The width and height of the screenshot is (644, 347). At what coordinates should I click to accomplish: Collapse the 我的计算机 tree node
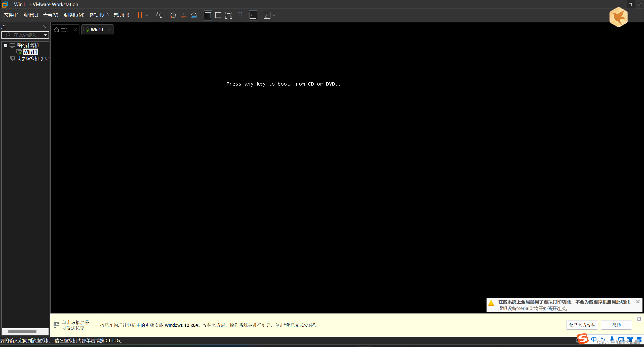pyautogui.click(x=6, y=46)
